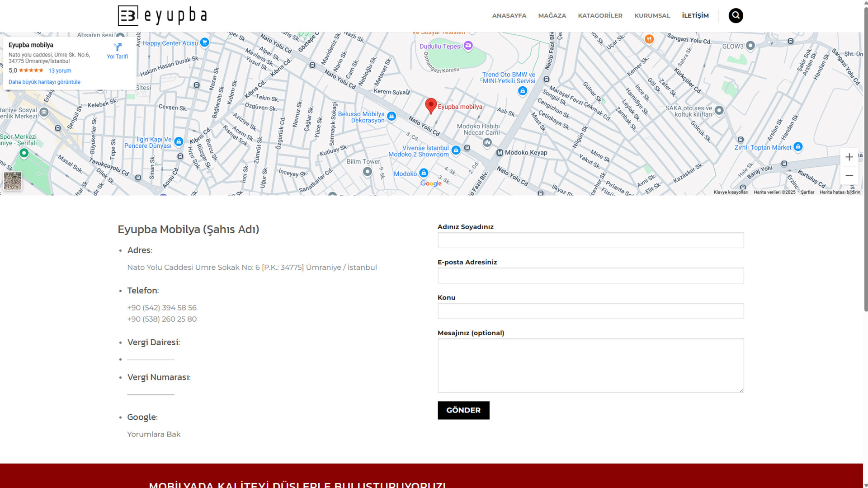Open the KATAGORİLER menu
The height and width of the screenshot is (488, 868).
(600, 16)
